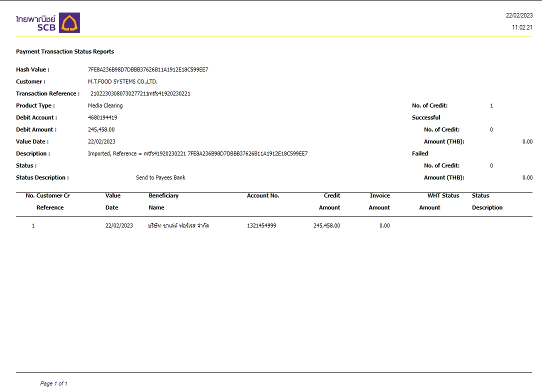Click the Media Clearing product type
The width and height of the screenshot is (542, 392).
click(105, 105)
